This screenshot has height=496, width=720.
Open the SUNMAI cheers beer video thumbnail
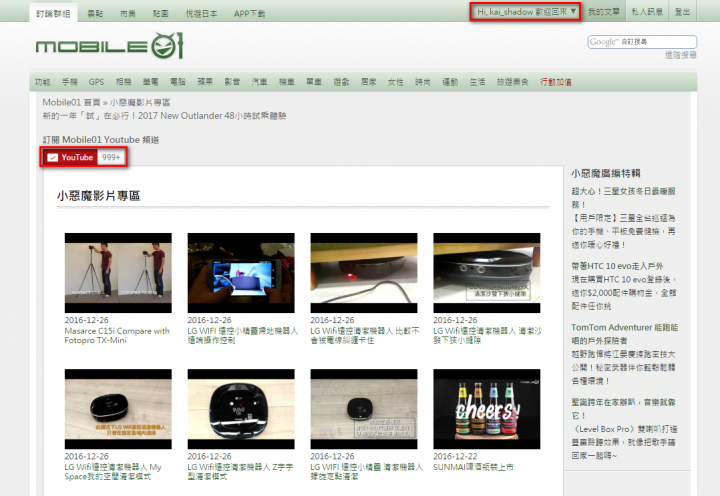[487, 409]
